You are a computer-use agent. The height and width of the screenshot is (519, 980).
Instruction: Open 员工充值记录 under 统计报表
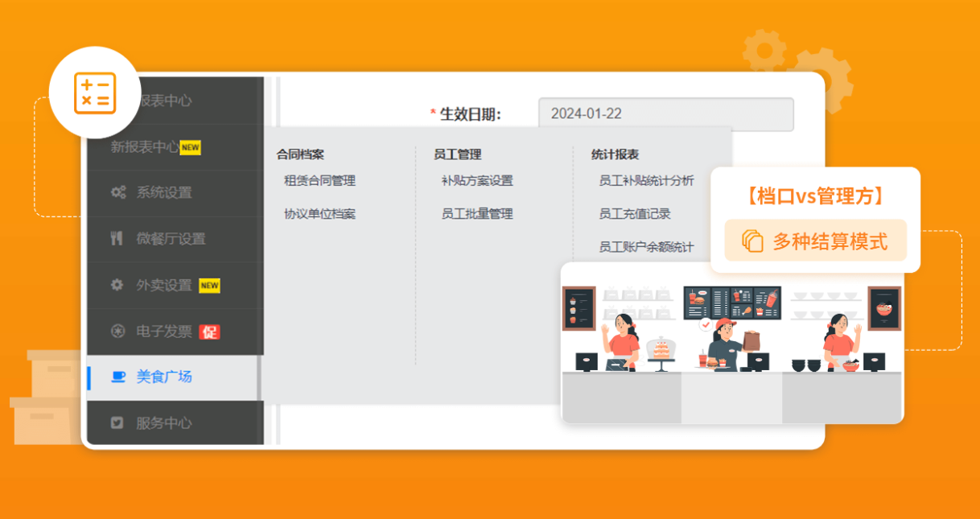point(634,214)
